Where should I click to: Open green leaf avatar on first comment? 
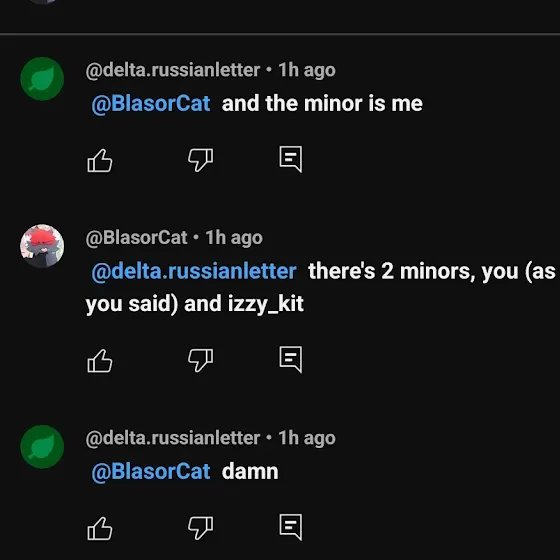click(42, 79)
